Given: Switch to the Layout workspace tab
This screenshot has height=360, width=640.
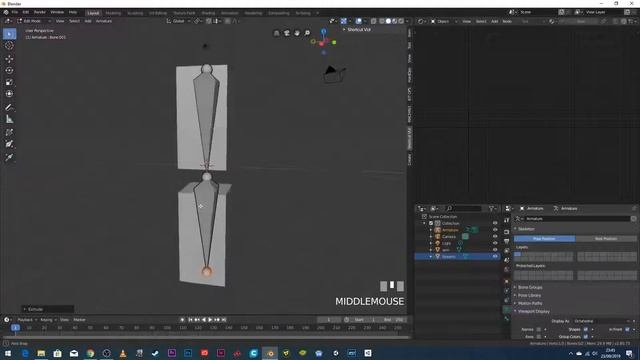Looking at the screenshot, I should 93,13.
